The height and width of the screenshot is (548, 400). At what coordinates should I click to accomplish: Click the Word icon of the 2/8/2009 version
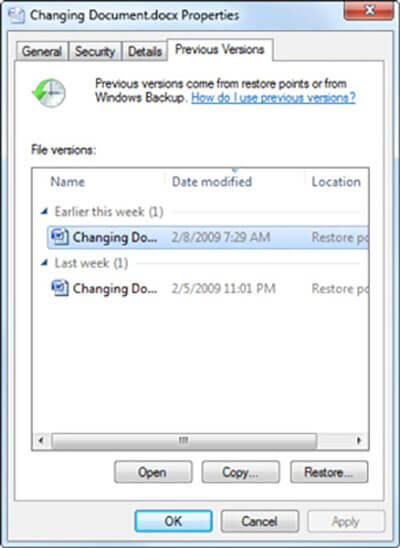(60, 237)
